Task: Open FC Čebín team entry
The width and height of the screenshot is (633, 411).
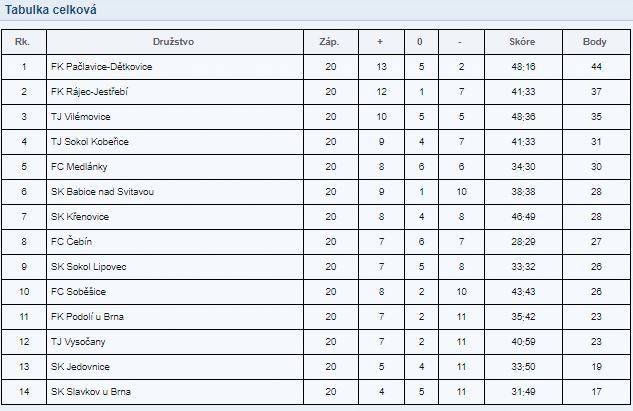Action: 71,242
